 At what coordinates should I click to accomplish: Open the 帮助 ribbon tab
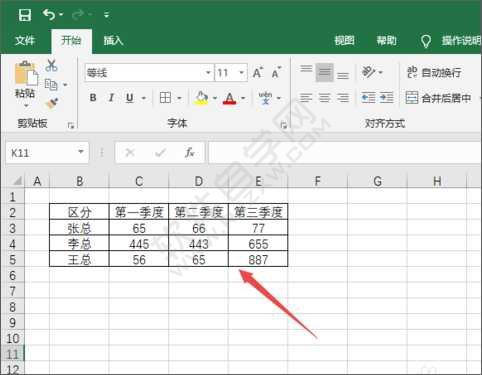[386, 41]
